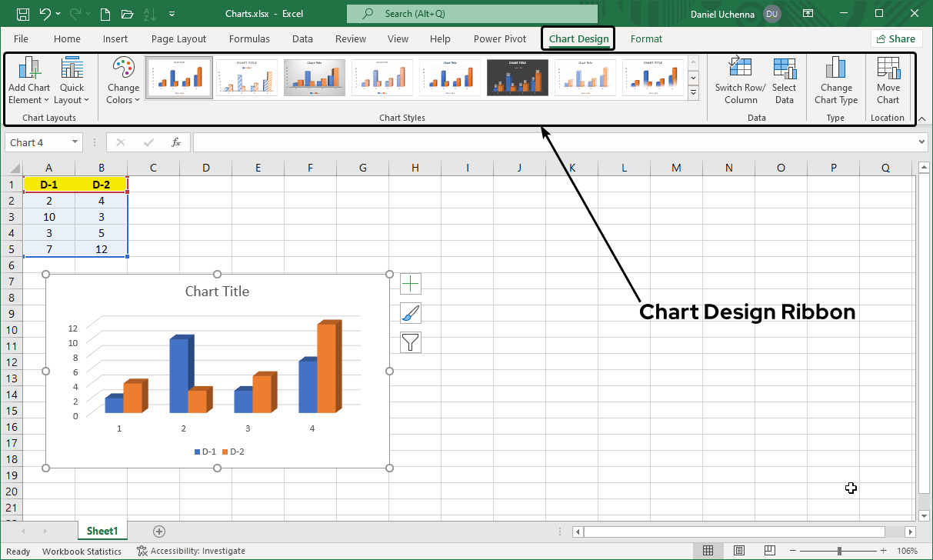This screenshot has width=933, height=560.
Task: Expand the formula bar with its chevron
Action: (922, 142)
